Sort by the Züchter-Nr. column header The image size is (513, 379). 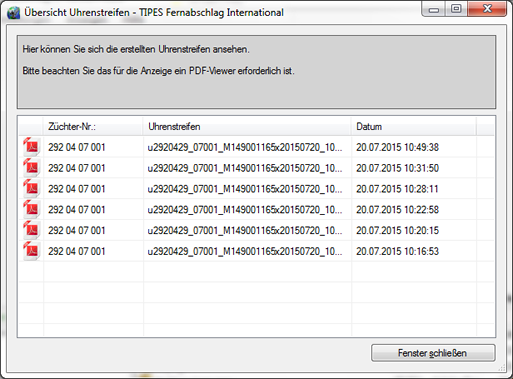(x=93, y=127)
